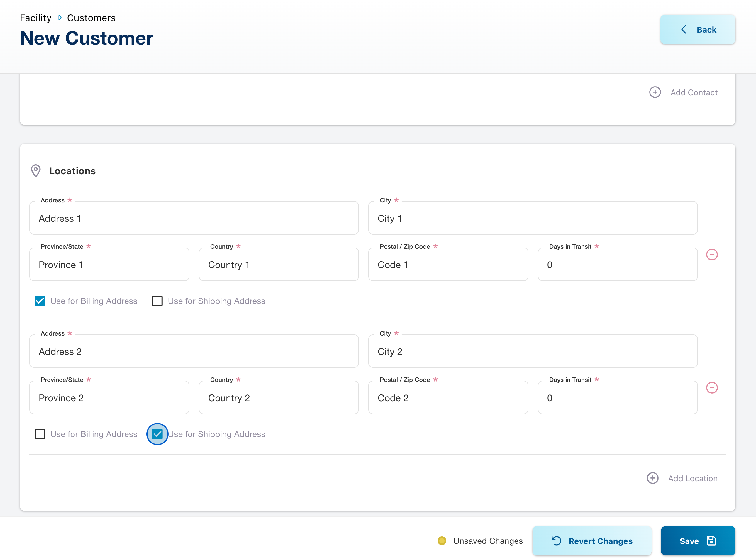Open Customers breadcrumb link
This screenshot has width=756, height=559.
click(x=91, y=18)
